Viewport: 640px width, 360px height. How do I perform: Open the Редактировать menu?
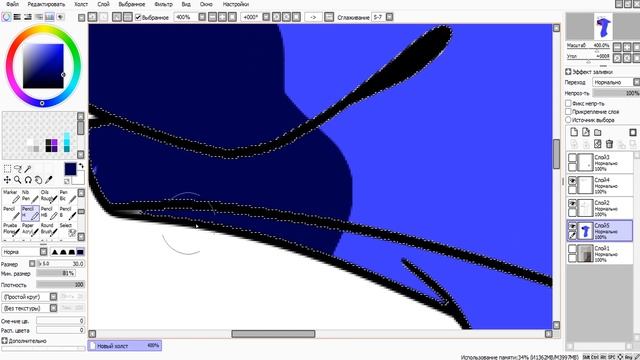pos(46,4)
